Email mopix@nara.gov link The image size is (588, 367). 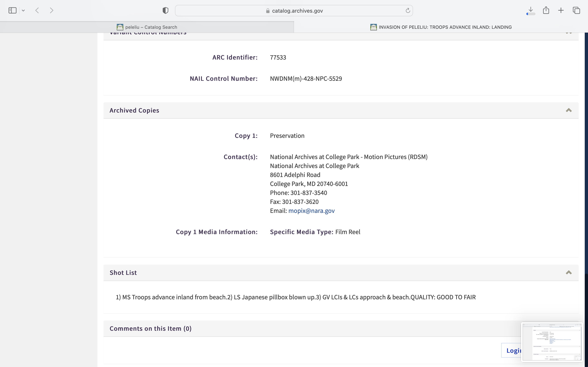(x=311, y=211)
